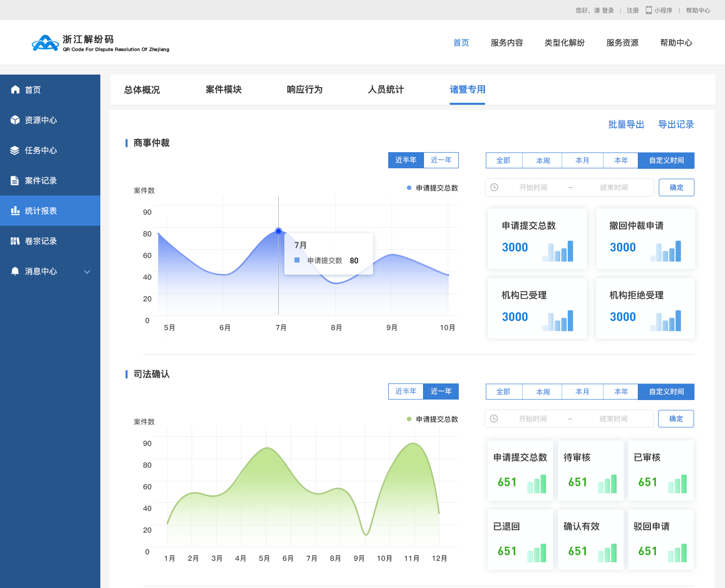
Task: Click the clock icon in 司法确认 date range
Action: pyautogui.click(x=494, y=419)
